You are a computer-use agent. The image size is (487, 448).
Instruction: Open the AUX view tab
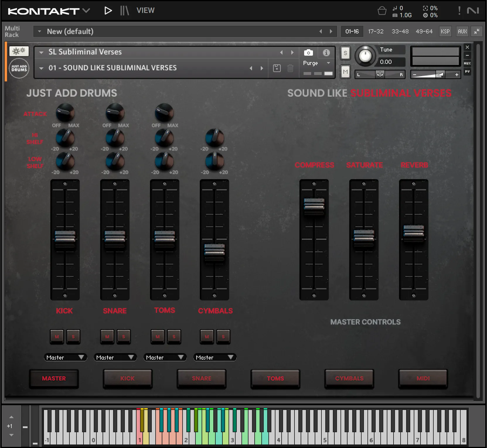click(462, 31)
